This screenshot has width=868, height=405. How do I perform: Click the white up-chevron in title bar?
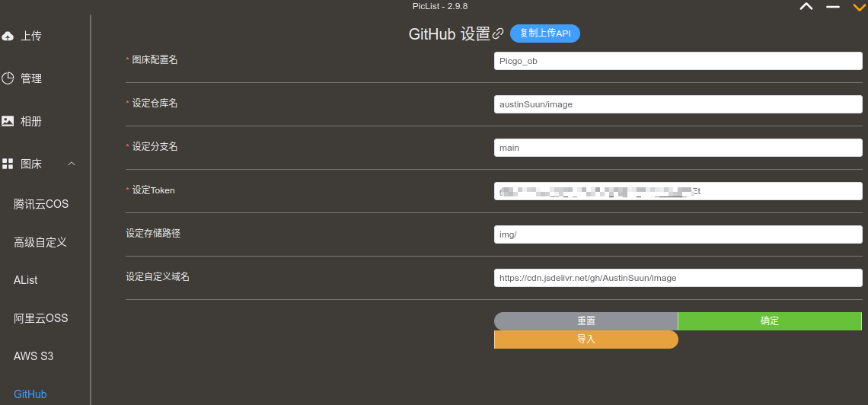coord(806,7)
